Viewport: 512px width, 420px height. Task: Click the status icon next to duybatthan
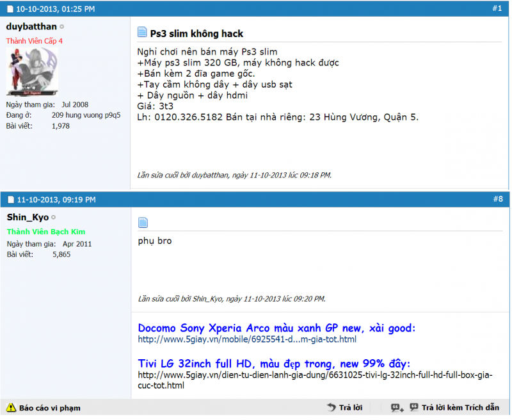[x=62, y=27]
